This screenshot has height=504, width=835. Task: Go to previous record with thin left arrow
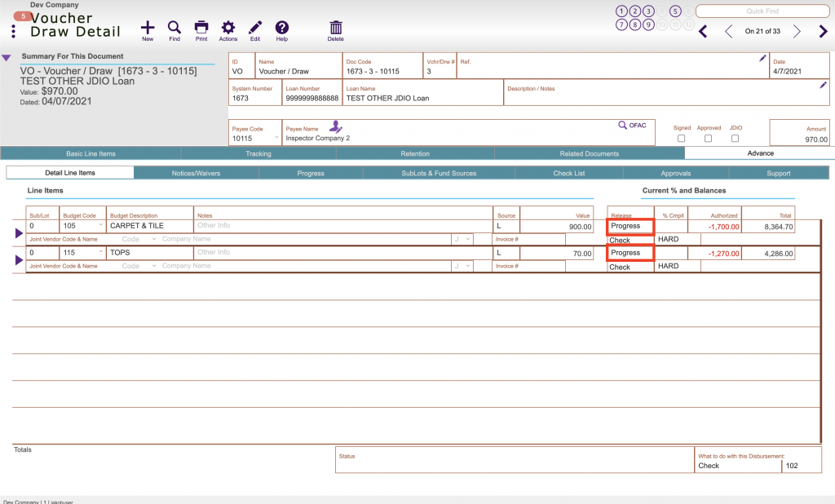(x=728, y=32)
